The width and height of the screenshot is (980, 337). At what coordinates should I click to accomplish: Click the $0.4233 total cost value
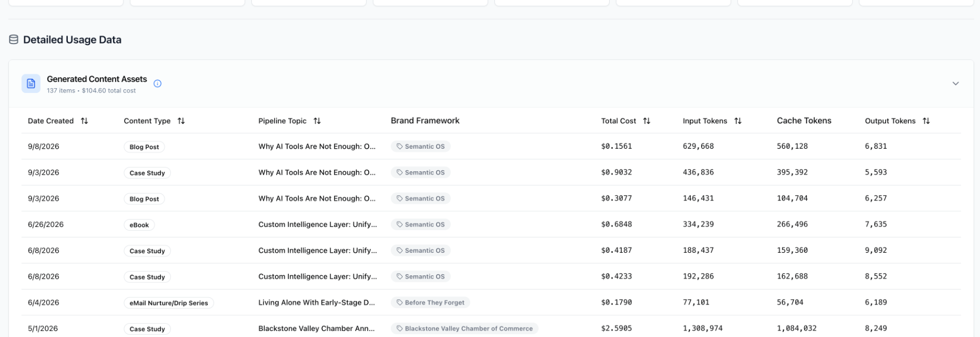pos(617,276)
